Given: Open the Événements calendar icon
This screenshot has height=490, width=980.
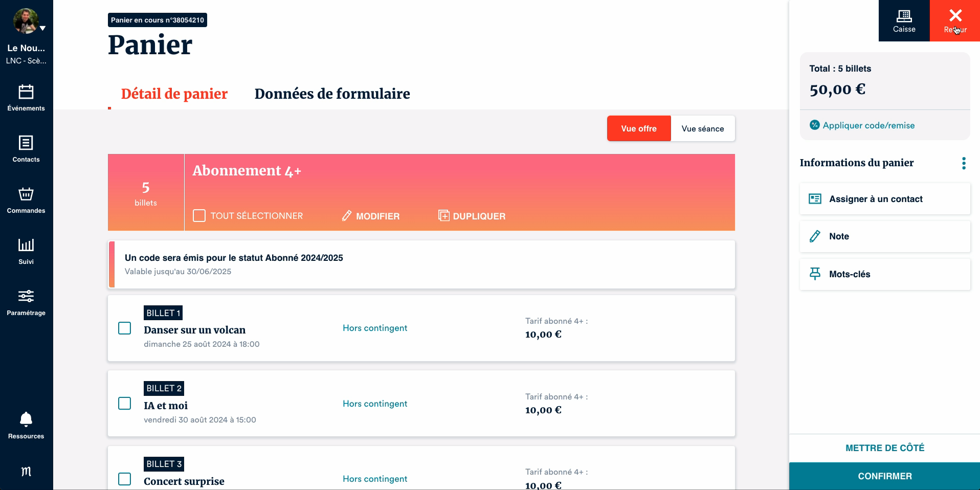Looking at the screenshot, I should click(26, 92).
